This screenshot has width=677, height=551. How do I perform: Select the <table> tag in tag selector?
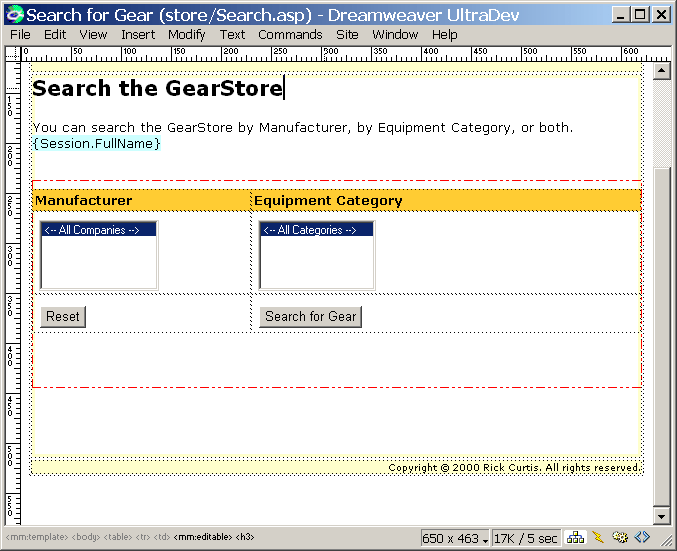[x=119, y=538]
